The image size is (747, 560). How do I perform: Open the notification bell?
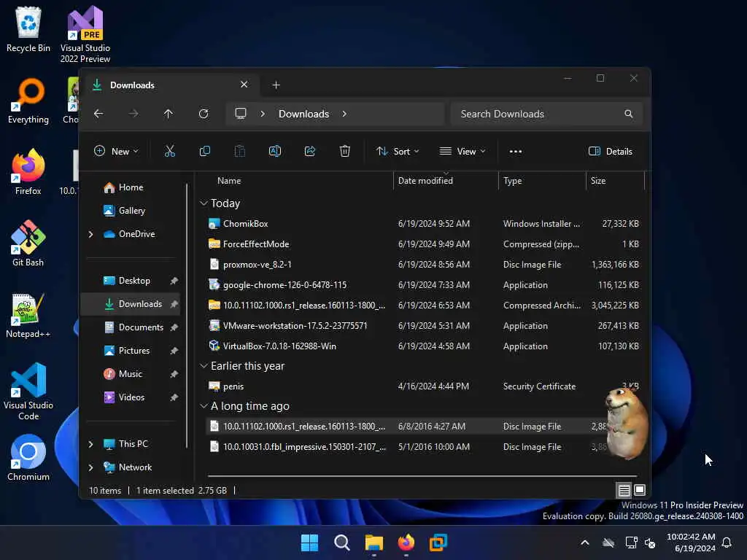pyautogui.click(x=727, y=542)
